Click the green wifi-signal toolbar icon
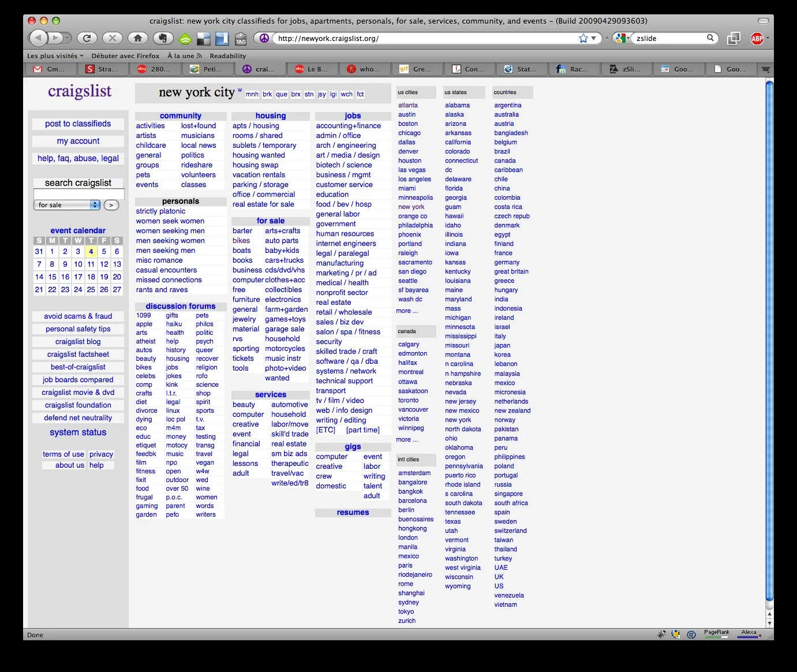Image resolution: width=797 pixels, height=672 pixels. click(x=185, y=39)
